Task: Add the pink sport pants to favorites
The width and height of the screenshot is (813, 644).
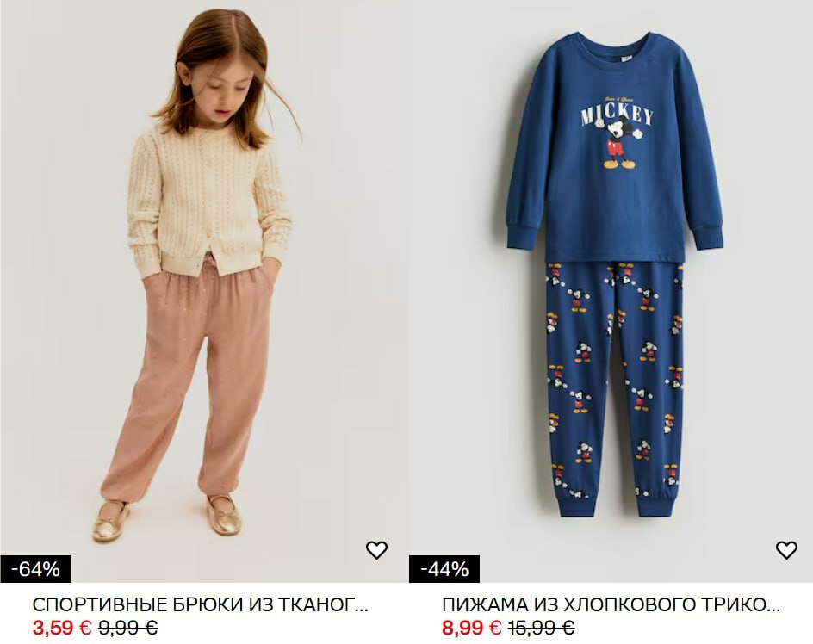Action: pyautogui.click(x=376, y=549)
